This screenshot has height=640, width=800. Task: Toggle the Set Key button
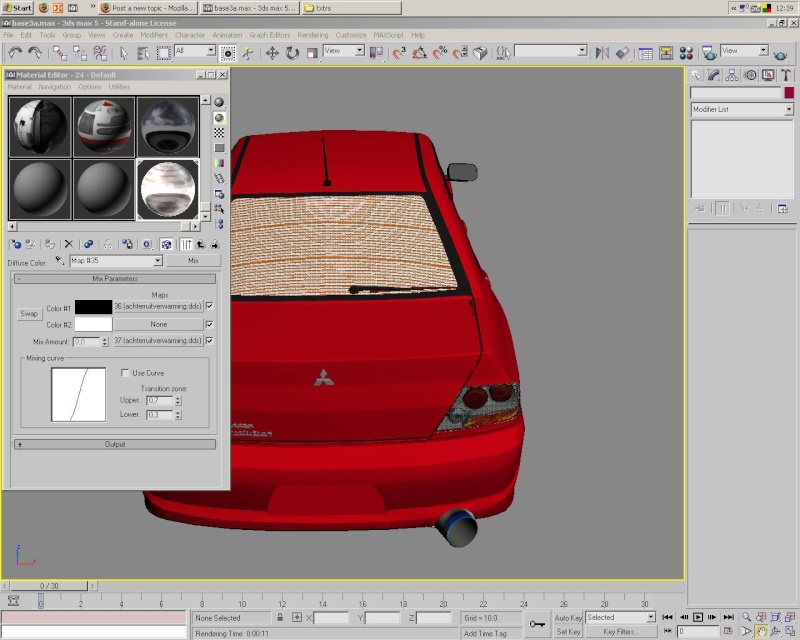coord(568,632)
